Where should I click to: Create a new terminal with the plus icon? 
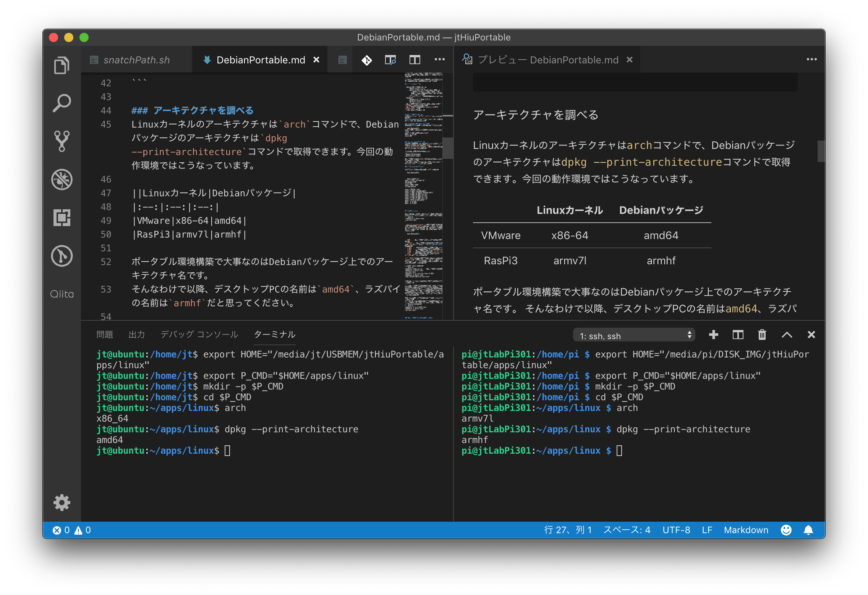pyautogui.click(x=713, y=335)
